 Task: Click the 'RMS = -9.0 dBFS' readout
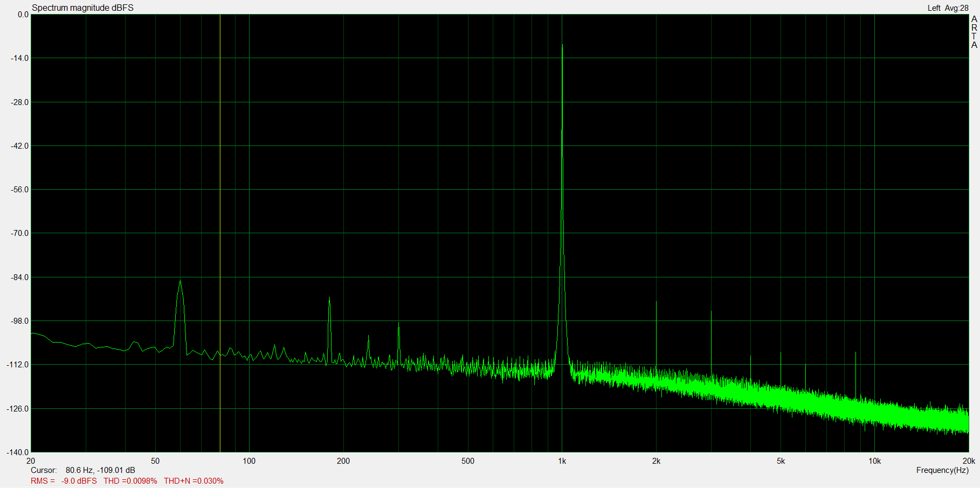[64, 481]
